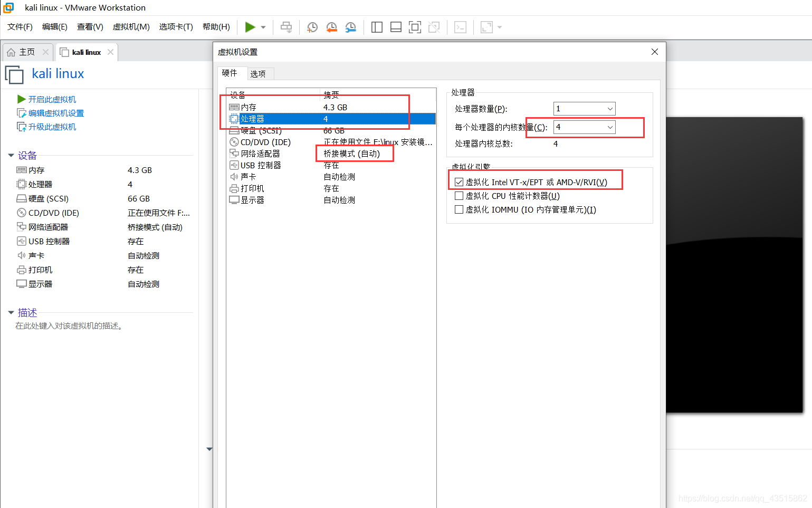
Task: Open the 处理器数量 dropdown
Action: pos(584,109)
